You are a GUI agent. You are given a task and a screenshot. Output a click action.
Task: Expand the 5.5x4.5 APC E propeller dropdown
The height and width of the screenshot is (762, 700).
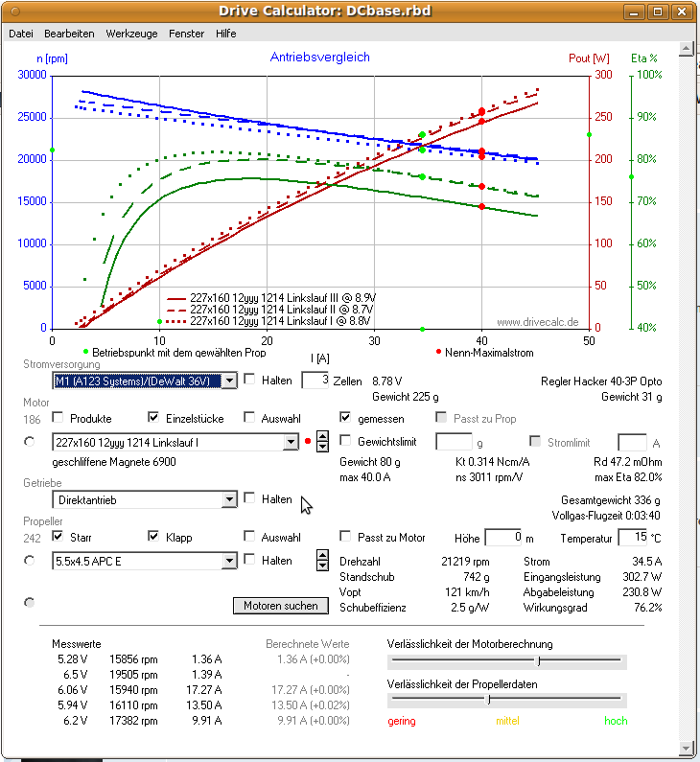click(x=228, y=560)
